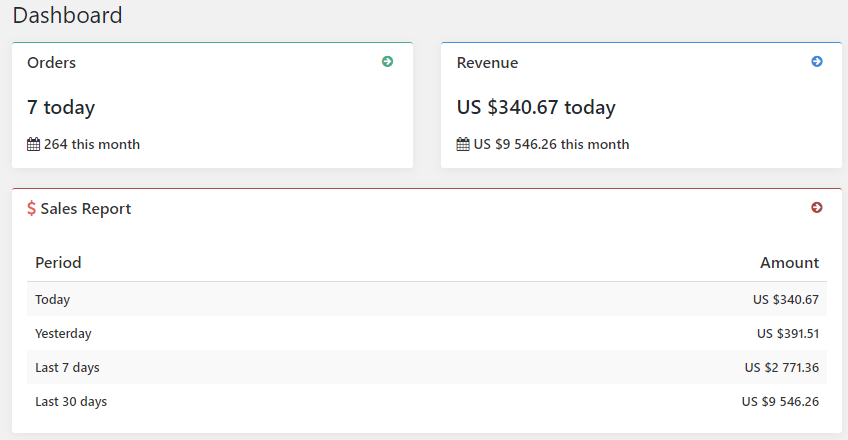
Task: Select the Revenue card title
Action: tap(487, 63)
